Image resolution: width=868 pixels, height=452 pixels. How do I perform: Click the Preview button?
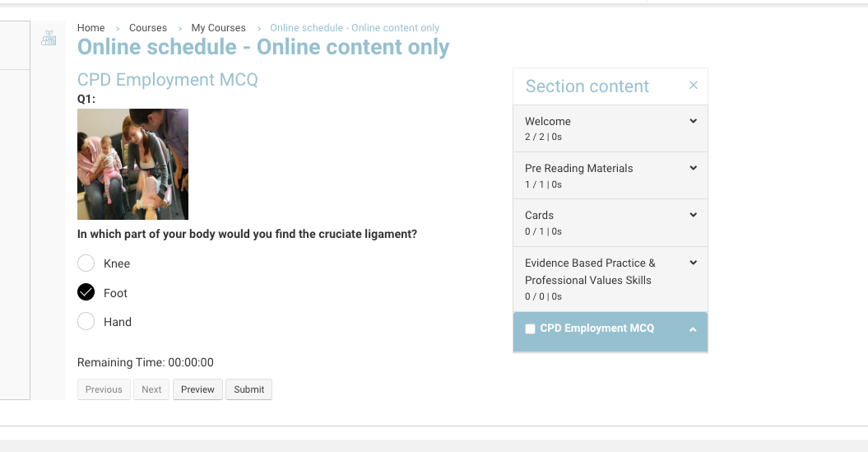(197, 389)
